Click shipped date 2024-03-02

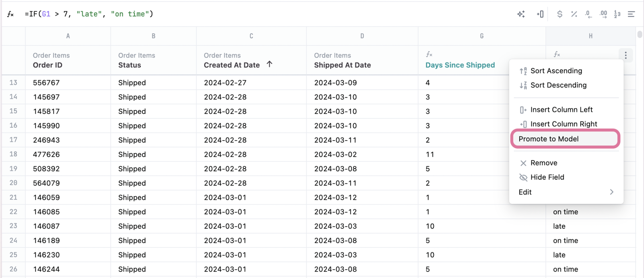pos(362,154)
